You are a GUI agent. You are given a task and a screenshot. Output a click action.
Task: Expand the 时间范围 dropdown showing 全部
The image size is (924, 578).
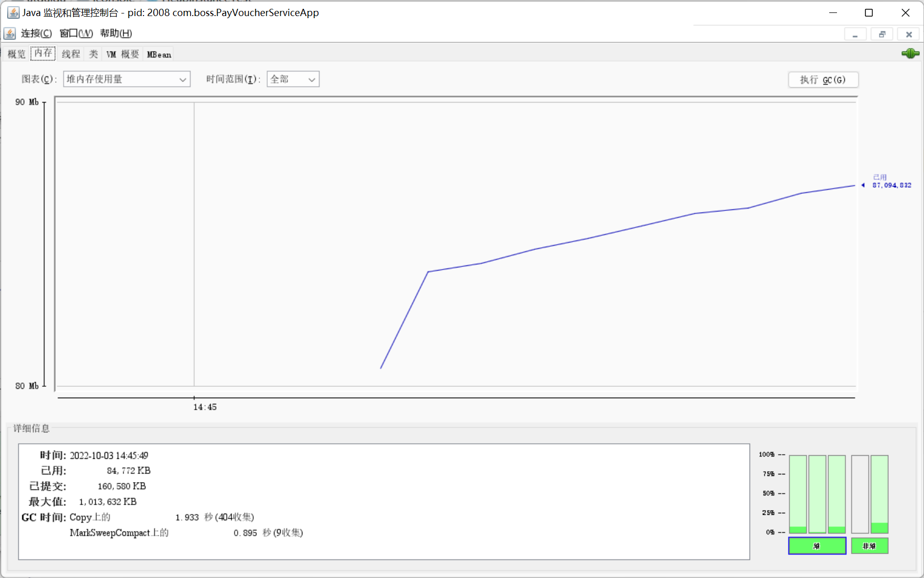pos(293,79)
